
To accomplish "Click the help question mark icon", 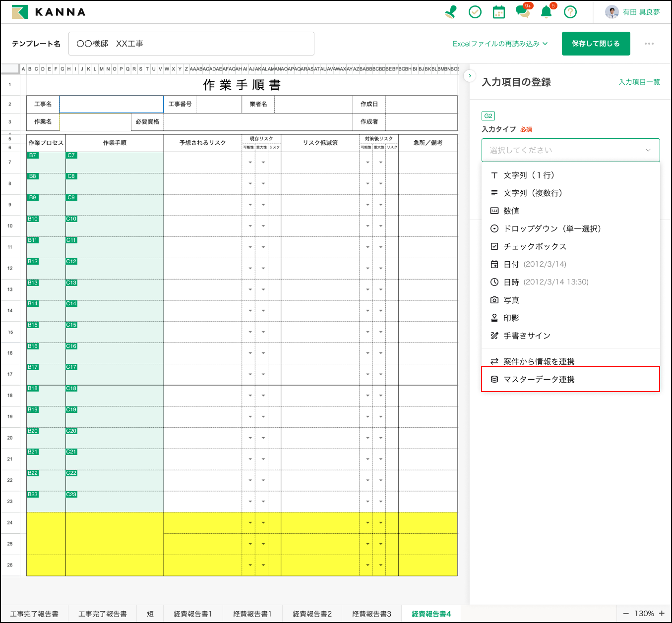I will point(570,12).
